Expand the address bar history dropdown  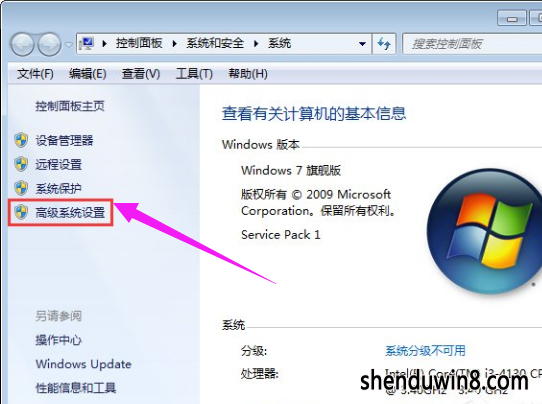click(362, 44)
